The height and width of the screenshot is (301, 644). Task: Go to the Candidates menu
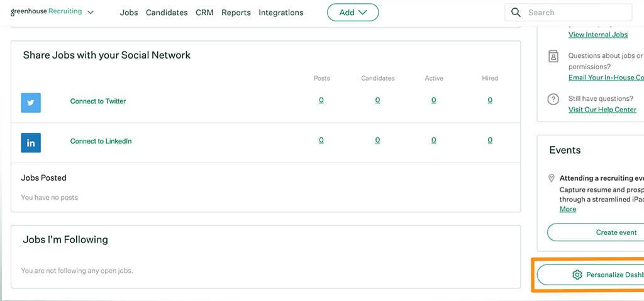[167, 13]
